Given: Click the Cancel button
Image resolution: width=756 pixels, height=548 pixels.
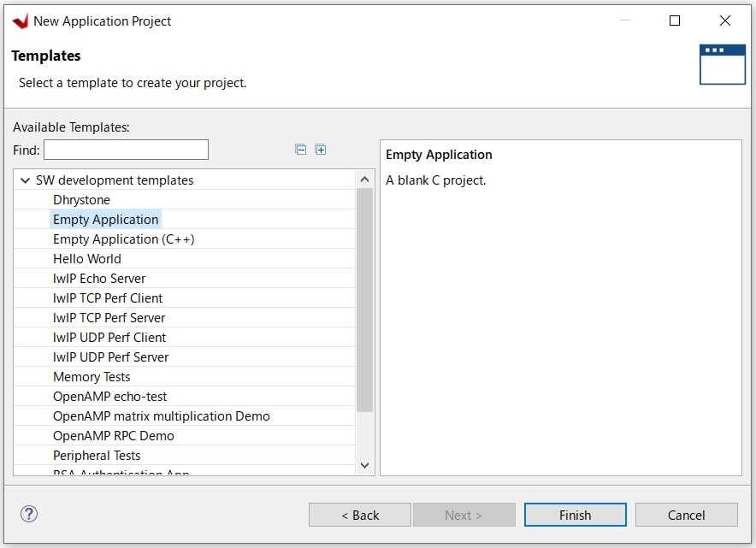Looking at the screenshot, I should point(686,516).
